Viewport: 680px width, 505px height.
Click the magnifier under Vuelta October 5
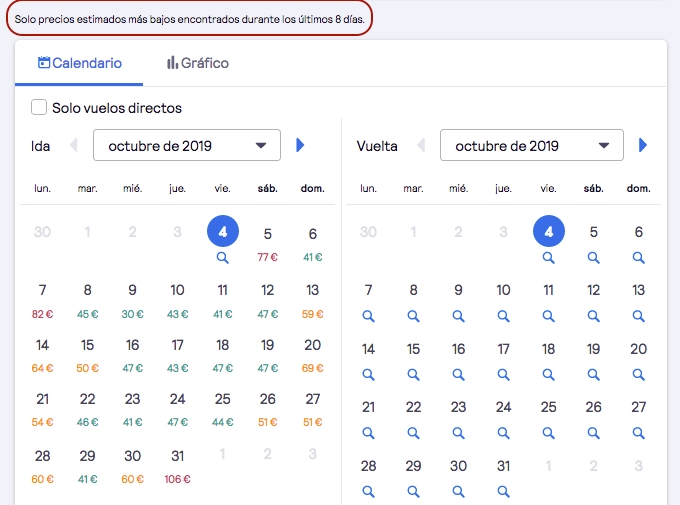coord(593,258)
